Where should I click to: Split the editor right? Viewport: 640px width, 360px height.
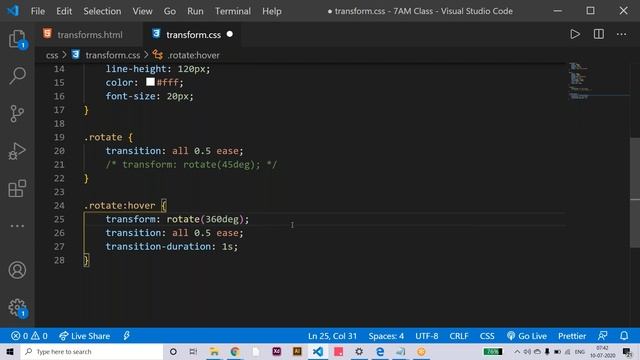(x=598, y=34)
